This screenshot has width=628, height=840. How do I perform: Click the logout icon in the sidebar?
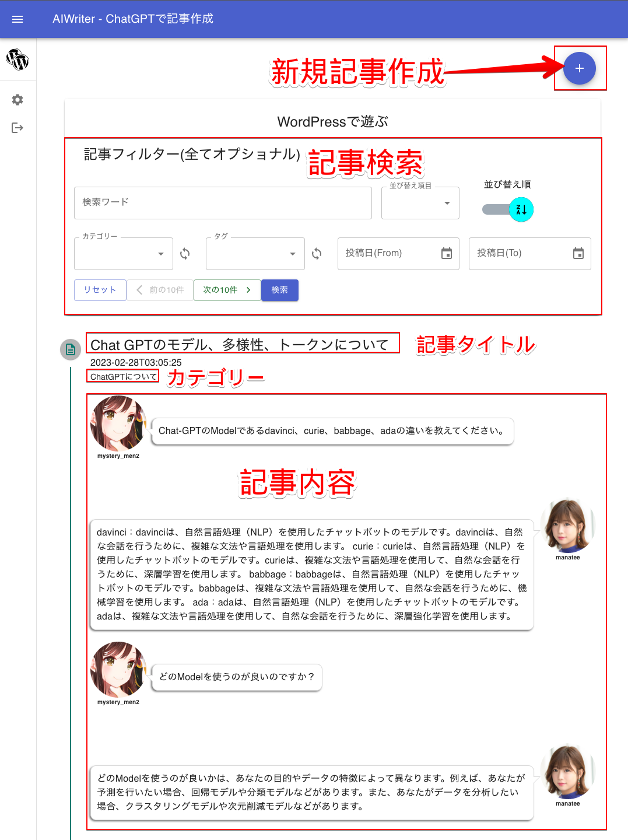click(17, 128)
